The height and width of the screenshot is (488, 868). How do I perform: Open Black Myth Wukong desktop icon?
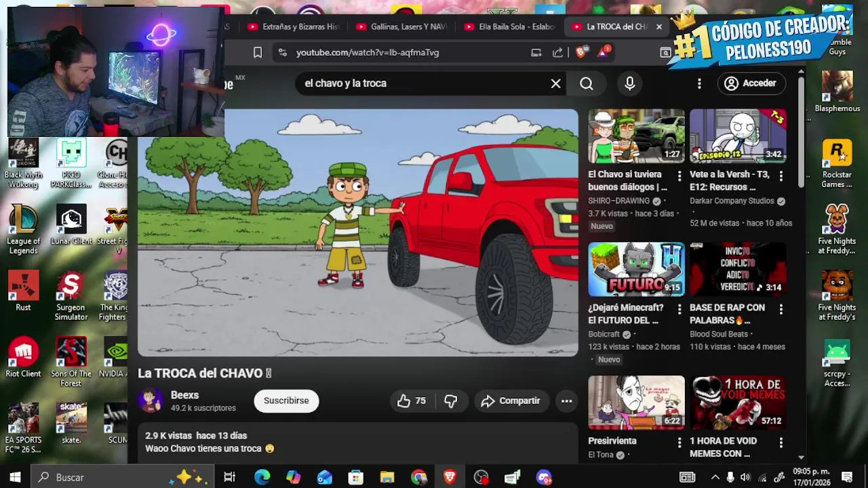tap(23, 163)
